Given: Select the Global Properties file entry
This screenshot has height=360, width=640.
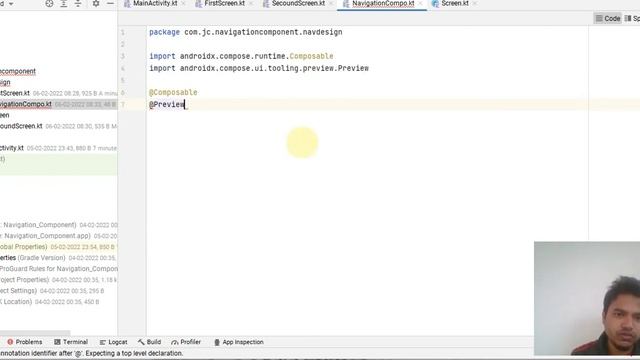Looking at the screenshot, I should (x=58, y=247).
